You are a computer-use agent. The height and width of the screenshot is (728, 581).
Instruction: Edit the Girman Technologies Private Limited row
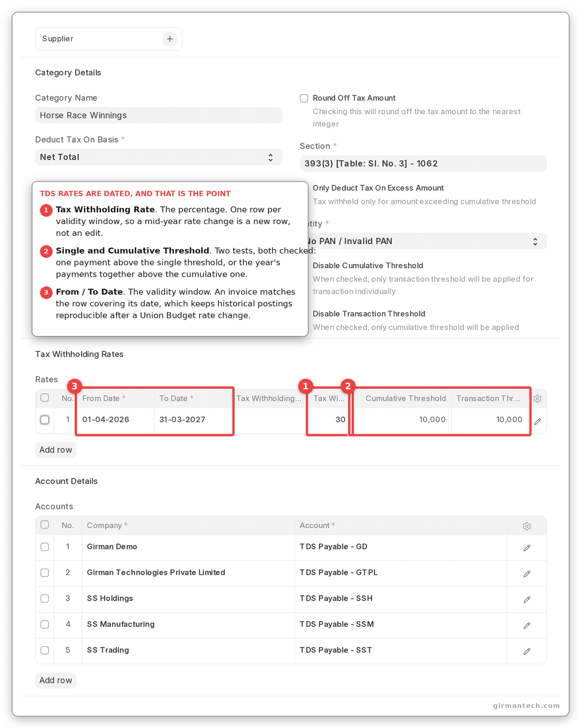pyautogui.click(x=527, y=574)
